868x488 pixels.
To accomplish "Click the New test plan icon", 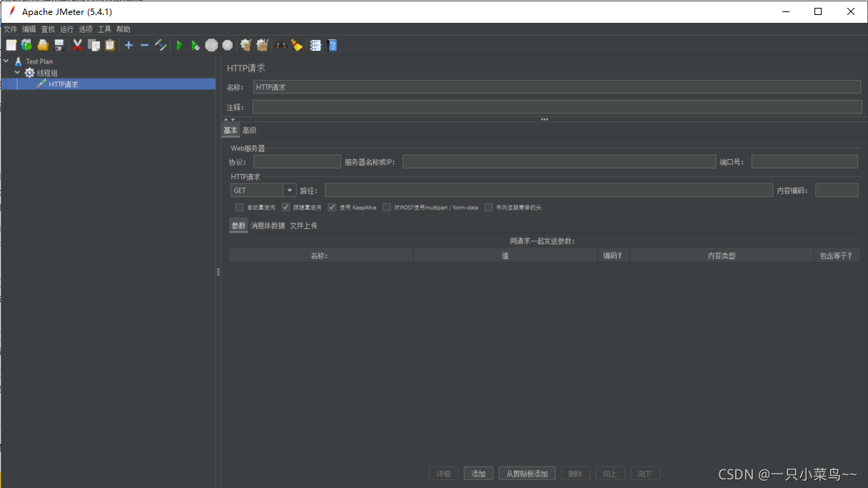I will pyautogui.click(x=11, y=45).
